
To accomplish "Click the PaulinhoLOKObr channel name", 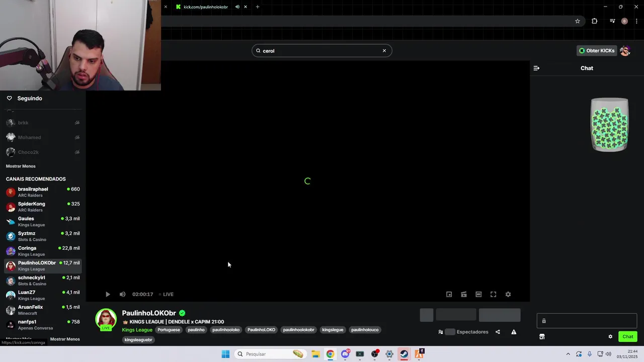I will (x=149, y=313).
